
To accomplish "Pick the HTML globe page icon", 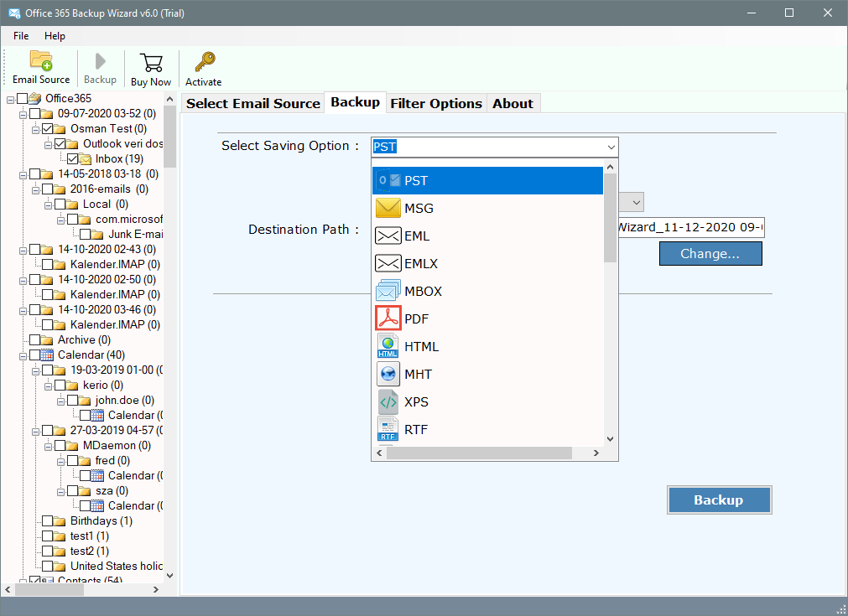I will click(x=388, y=346).
